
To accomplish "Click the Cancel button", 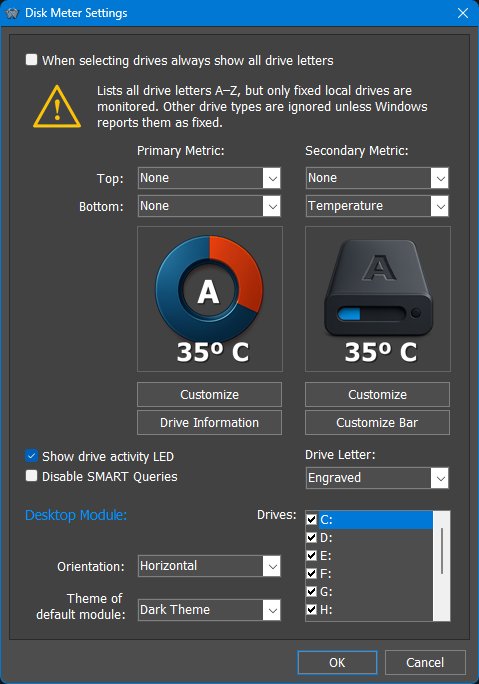I will [x=425, y=663].
